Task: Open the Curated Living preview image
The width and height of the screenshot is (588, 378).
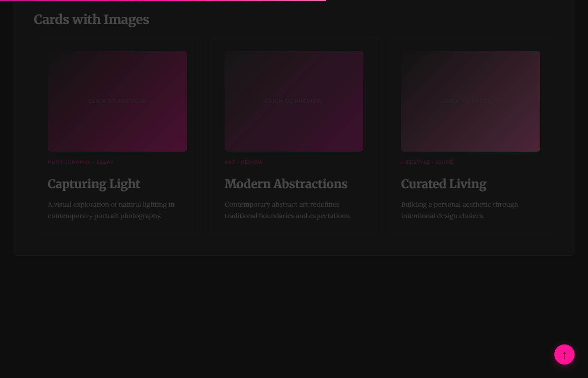Action: point(470,101)
